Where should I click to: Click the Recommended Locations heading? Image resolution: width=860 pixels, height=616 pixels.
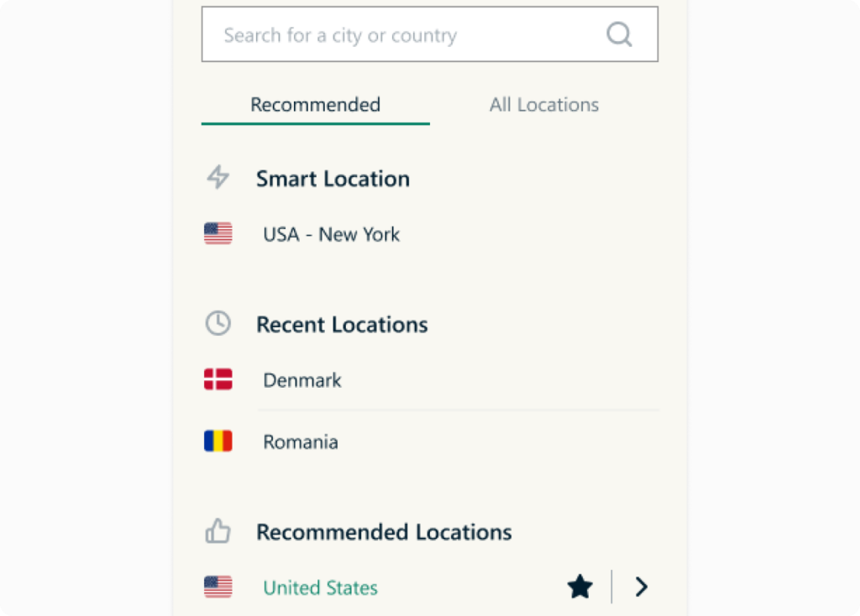click(x=384, y=532)
